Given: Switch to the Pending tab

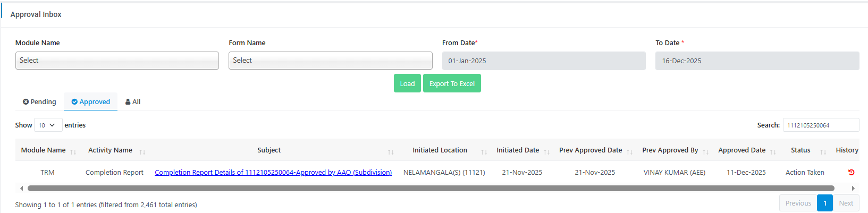Looking at the screenshot, I should click(39, 101).
